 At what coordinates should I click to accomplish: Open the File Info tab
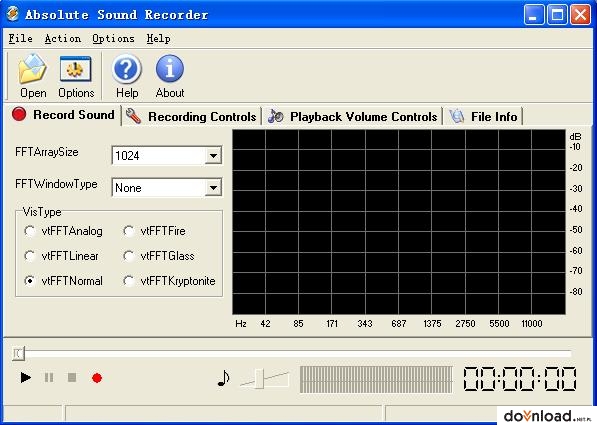pyautogui.click(x=483, y=117)
